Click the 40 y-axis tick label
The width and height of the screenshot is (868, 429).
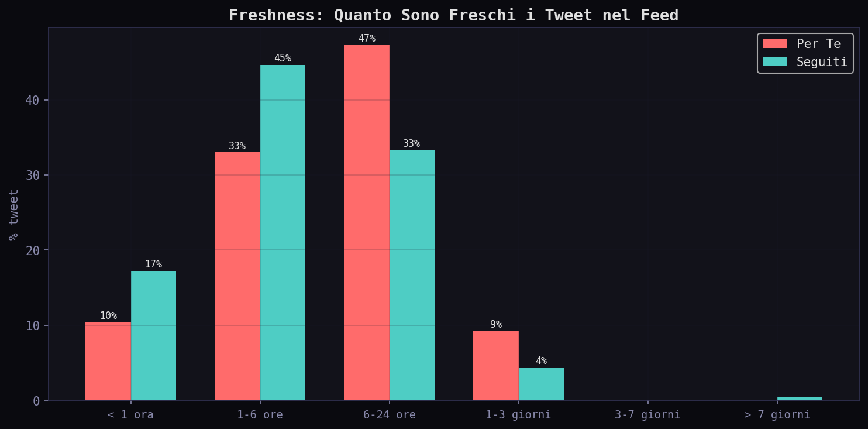point(32,100)
